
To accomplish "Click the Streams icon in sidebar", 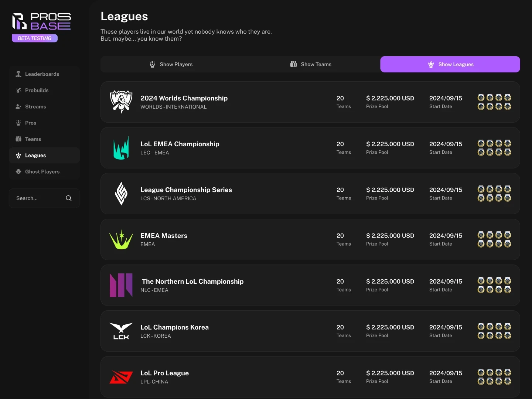I will click(18, 107).
